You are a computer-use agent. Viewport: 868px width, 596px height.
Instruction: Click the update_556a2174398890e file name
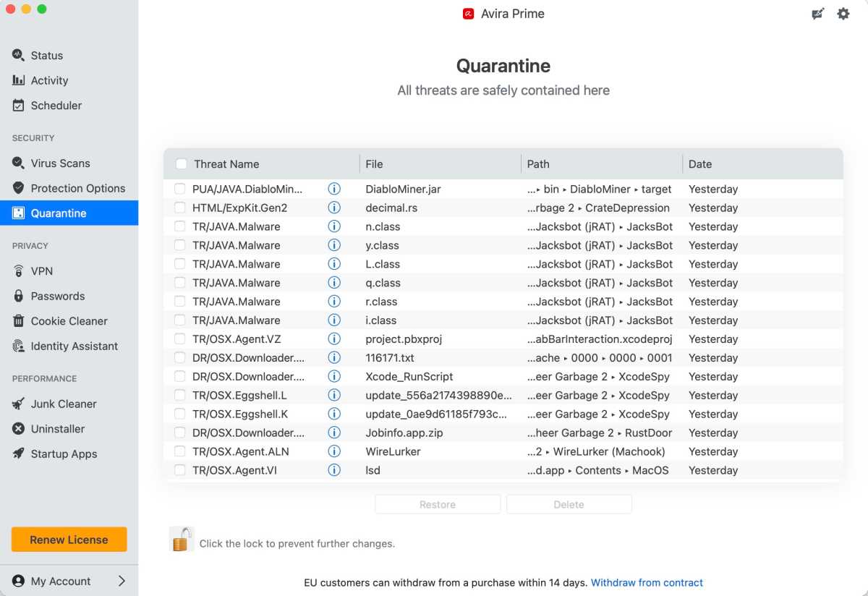(x=438, y=395)
